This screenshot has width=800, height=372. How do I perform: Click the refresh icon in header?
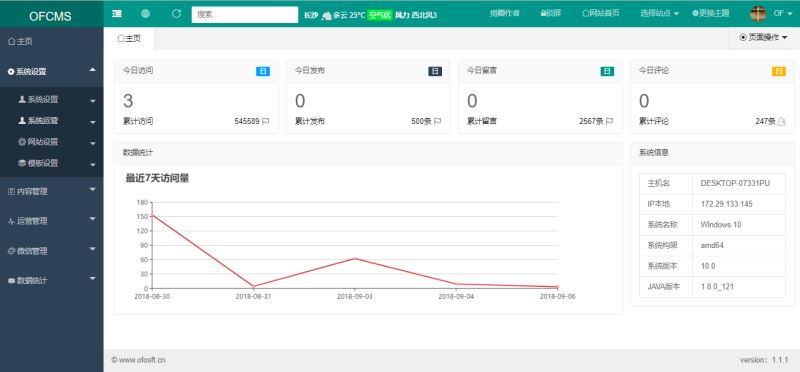click(176, 14)
